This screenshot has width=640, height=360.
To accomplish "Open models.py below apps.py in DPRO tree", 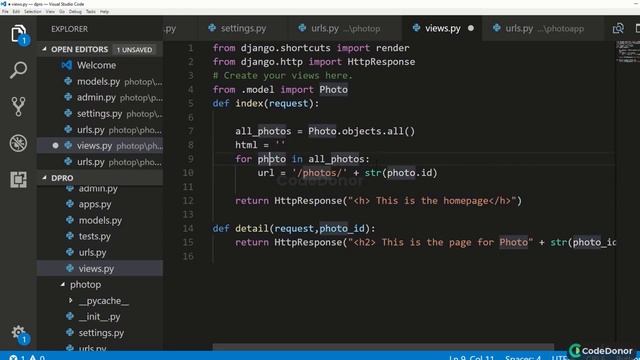I will (100, 220).
